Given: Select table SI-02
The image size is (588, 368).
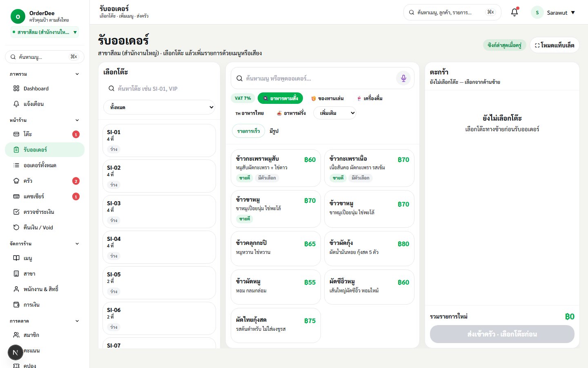Looking at the screenshot, I should coord(159,176).
